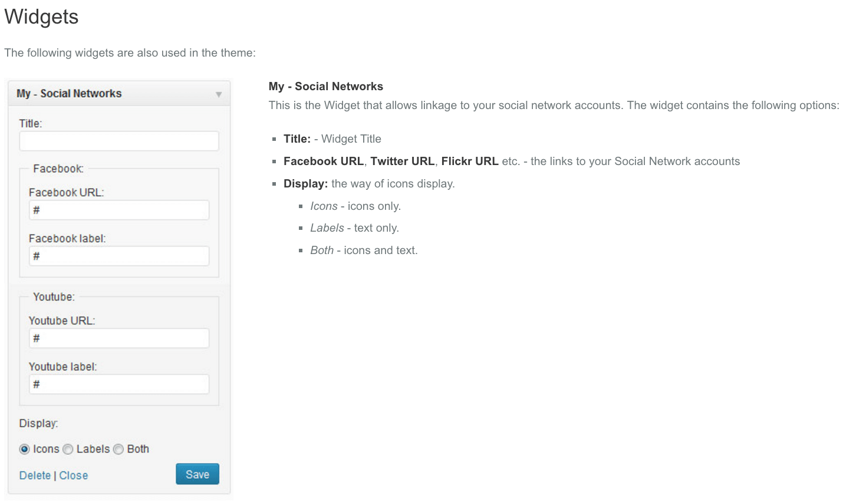843x504 pixels.
Task: Click the bold My - Social Networks description title
Action: point(325,87)
